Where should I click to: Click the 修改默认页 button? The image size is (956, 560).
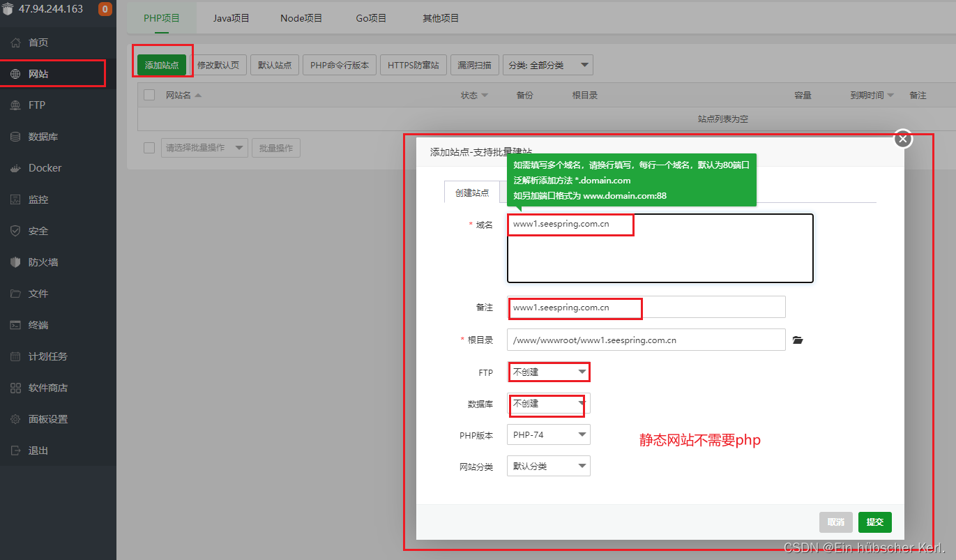218,65
